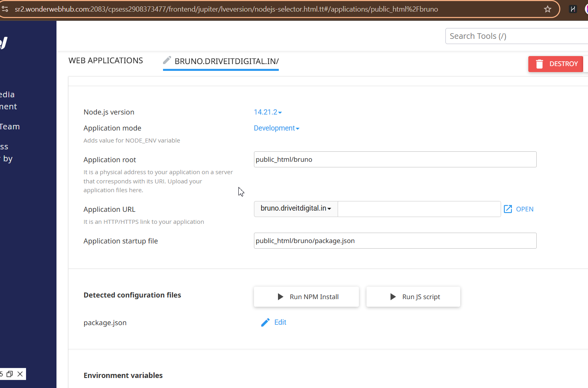588x388 pixels.
Task: Click the Run JS script button
Action: point(413,297)
